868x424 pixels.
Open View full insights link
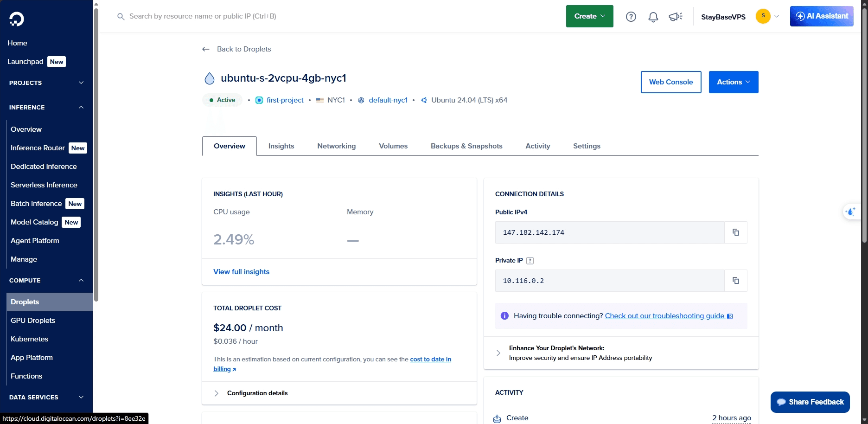click(241, 272)
